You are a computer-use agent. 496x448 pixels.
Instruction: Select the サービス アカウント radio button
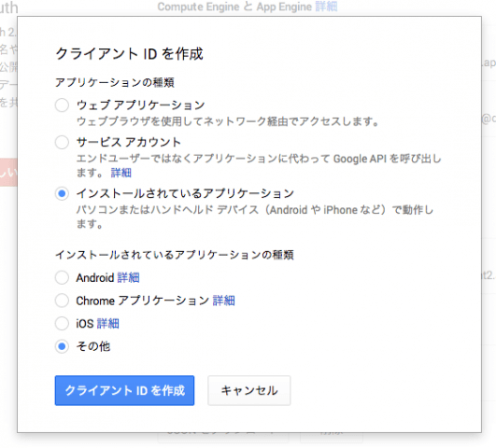62,142
